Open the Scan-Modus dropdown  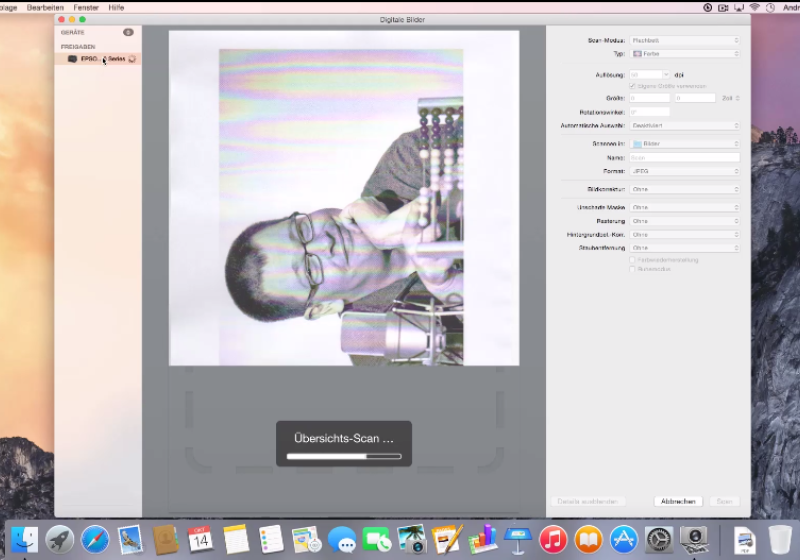pyautogui.click(x=684, y=40)
